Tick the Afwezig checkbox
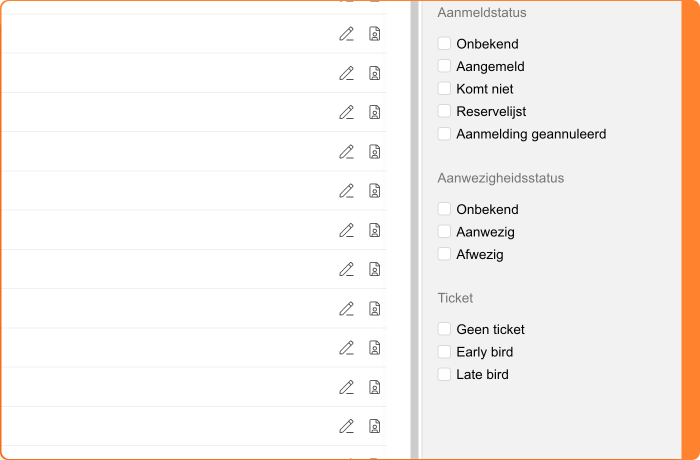The image size is (700, 460). point(444,254)
